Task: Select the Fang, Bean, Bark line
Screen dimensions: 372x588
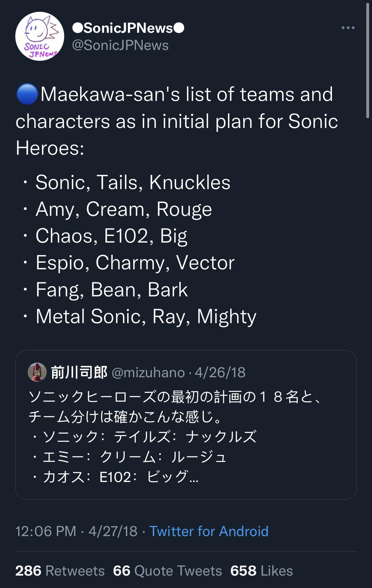Action: pos(112,290)
